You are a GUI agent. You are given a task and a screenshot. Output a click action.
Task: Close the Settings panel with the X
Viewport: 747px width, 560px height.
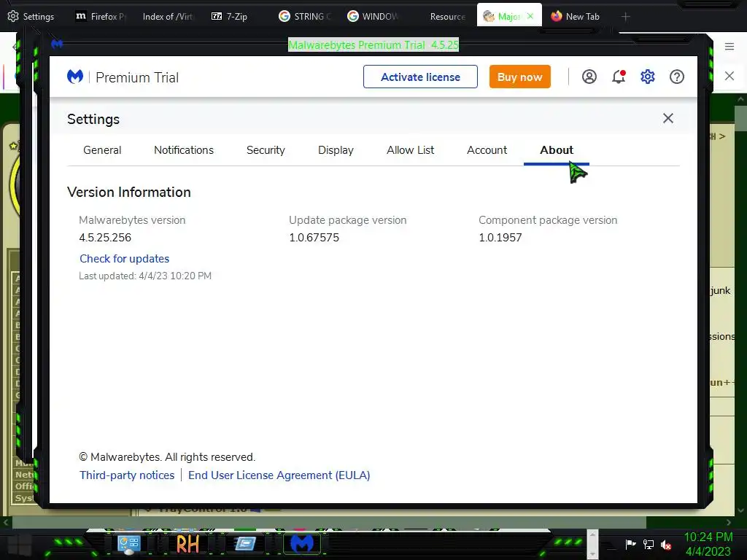668,118
